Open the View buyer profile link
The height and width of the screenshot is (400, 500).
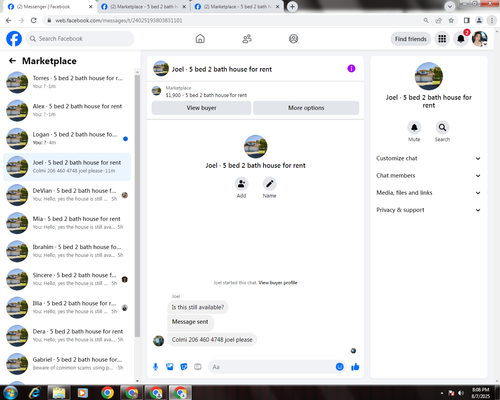(x=278, y=283)
